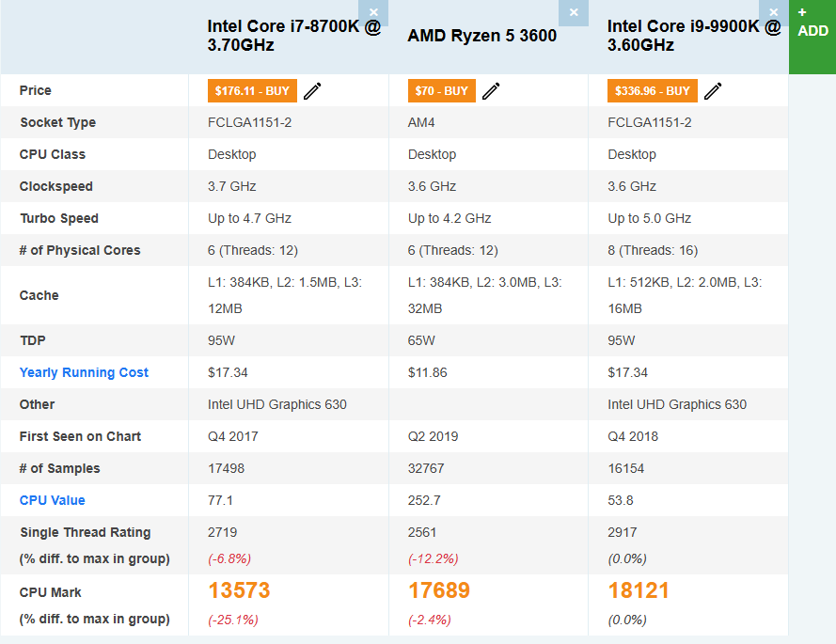Click the Single Thread Rating value 2561
Screen dimensions: 836x644
(422, 532)
